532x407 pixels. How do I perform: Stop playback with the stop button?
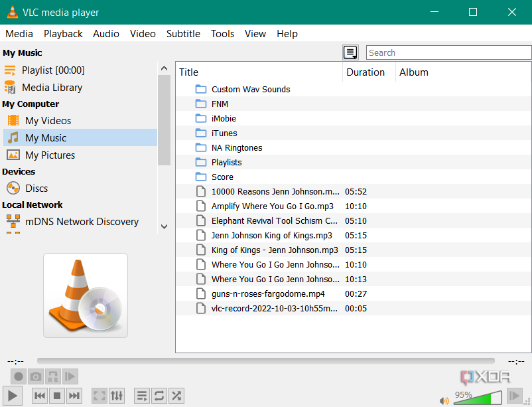[x=57, y=396]
